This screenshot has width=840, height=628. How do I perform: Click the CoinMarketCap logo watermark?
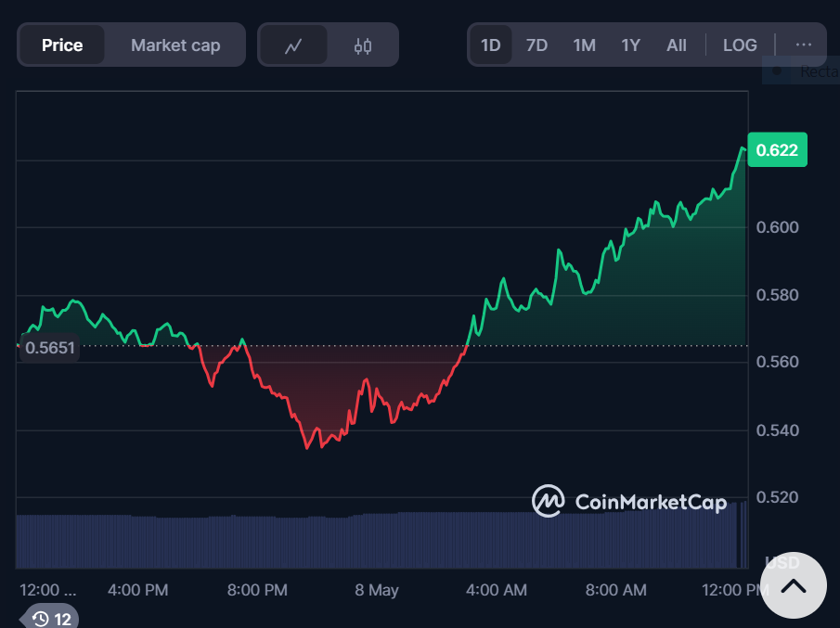(x=629, y=502)
